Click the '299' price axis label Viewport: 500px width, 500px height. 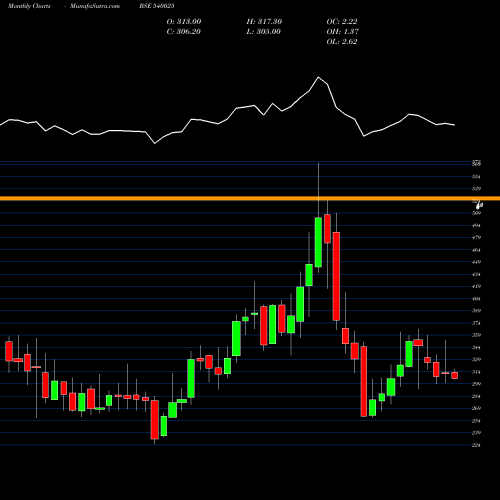point(476,384)
